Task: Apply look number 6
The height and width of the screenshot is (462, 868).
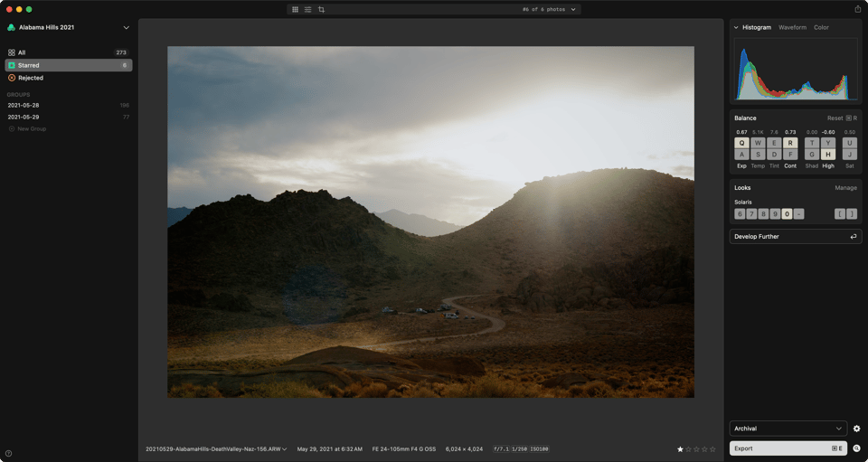Action: [740, 214]
